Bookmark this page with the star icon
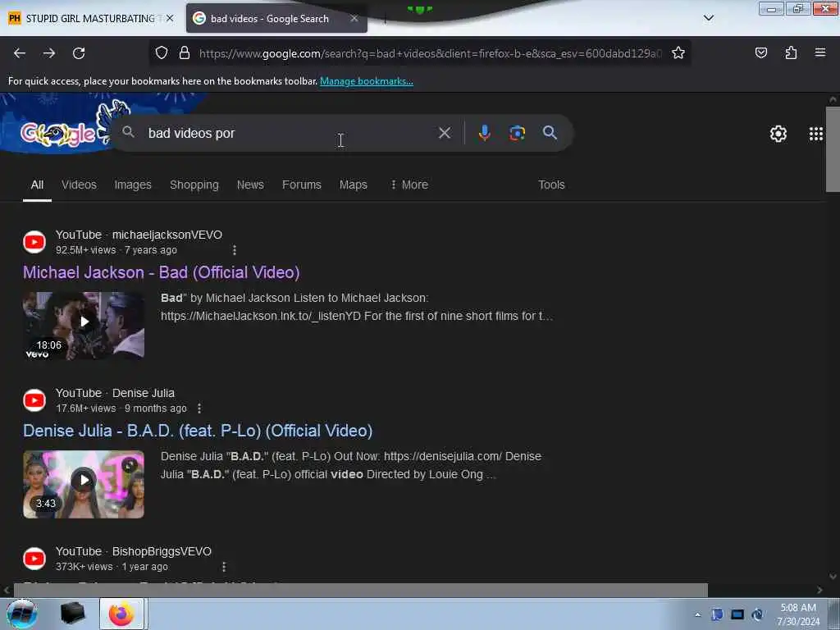Screen dimensions: 840x630 pyautogui.click(x=678, y=53)
